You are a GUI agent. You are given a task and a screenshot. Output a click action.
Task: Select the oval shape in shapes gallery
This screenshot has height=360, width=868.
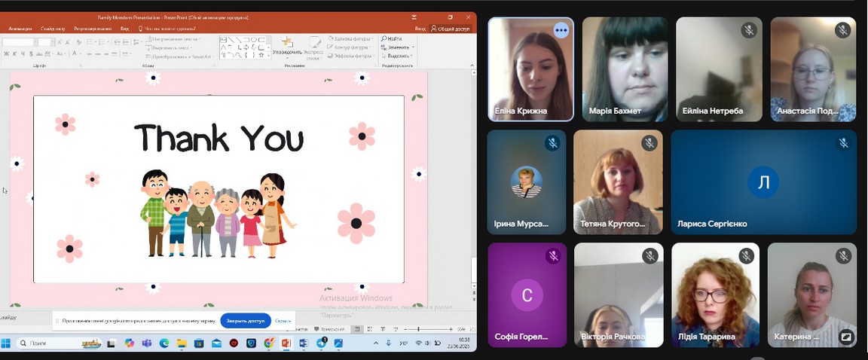point(253,40)
